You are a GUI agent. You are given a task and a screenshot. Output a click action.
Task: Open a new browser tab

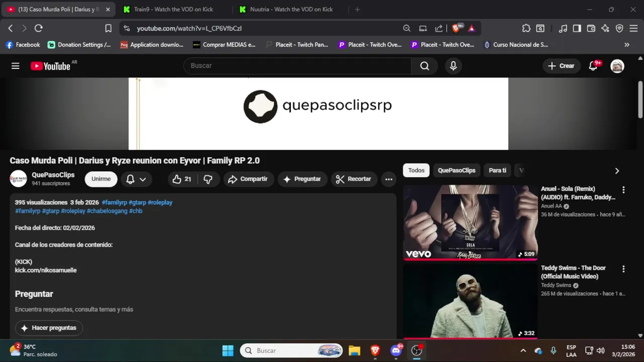point(357,10)
